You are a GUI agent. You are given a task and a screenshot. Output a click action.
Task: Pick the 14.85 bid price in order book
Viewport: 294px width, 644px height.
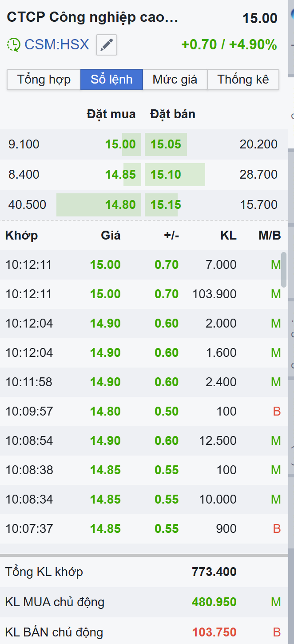click(x=120, y=175)
